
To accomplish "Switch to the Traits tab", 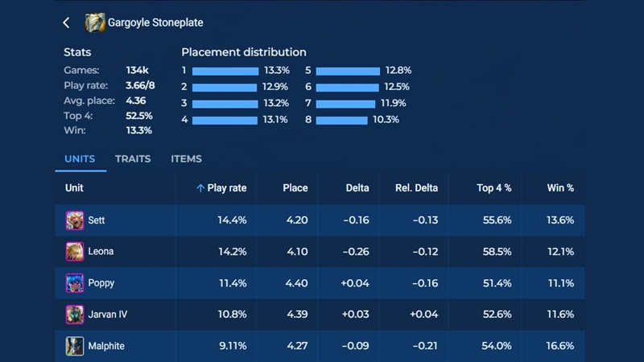I will click(x=133, y=159).
